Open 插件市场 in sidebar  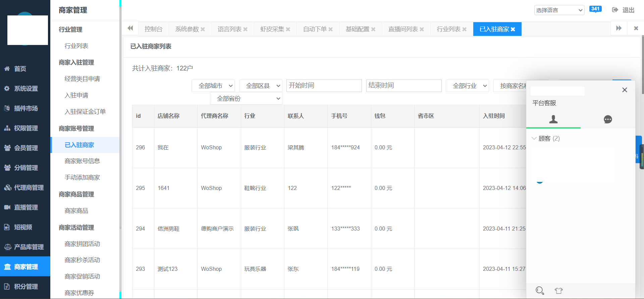[25, 108]
